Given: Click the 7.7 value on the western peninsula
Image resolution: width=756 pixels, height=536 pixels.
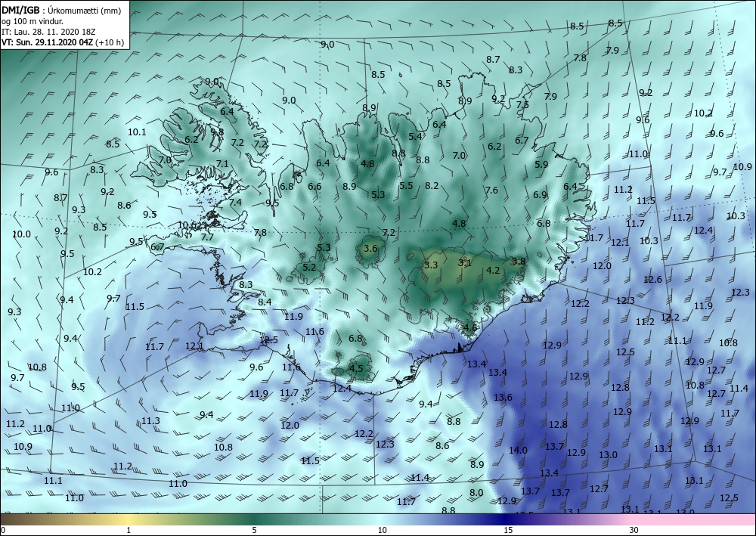Looking at the screenshot, I should [x=207, y=237].
